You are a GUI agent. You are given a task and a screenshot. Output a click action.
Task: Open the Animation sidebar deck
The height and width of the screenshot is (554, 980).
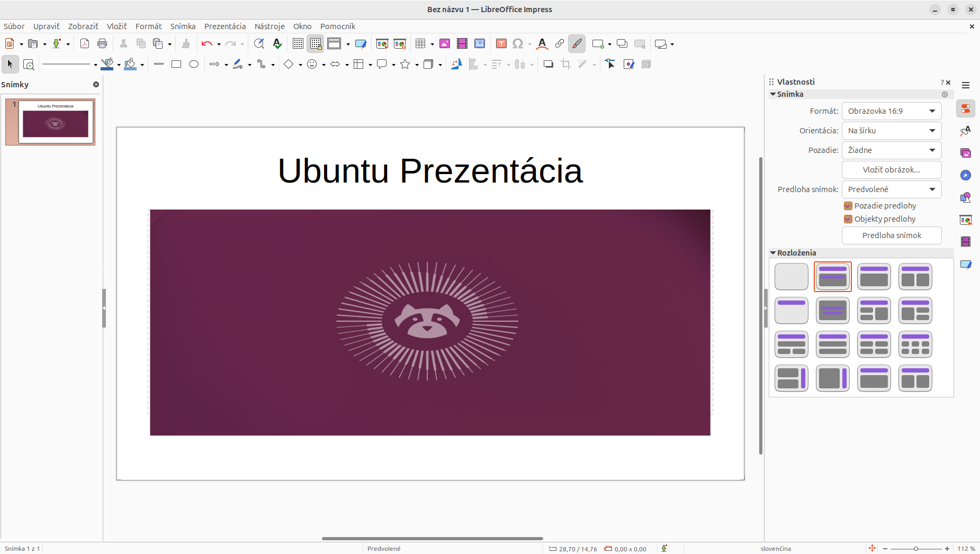pos(966,242)
